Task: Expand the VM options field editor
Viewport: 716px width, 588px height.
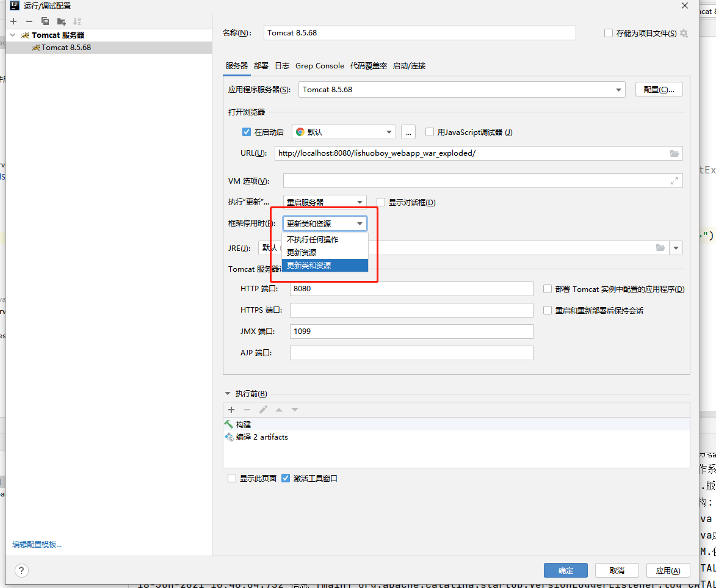Action: (674, 181)
